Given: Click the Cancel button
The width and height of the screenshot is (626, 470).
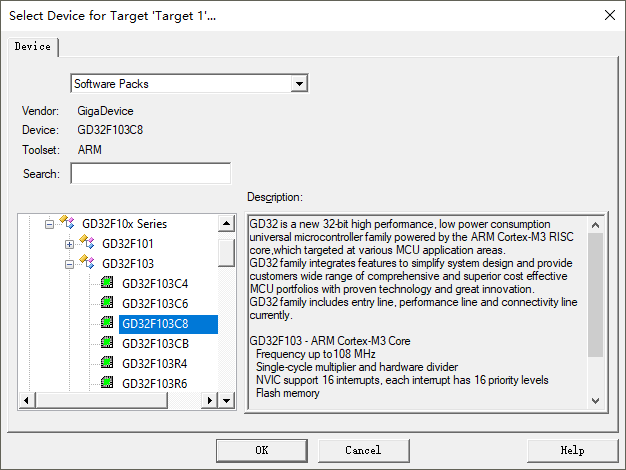Looking at the screenshot, I should [x=363, y=450].
